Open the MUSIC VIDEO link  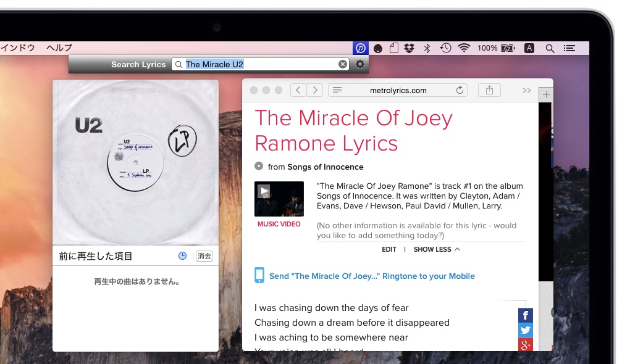tap(279, 224)
